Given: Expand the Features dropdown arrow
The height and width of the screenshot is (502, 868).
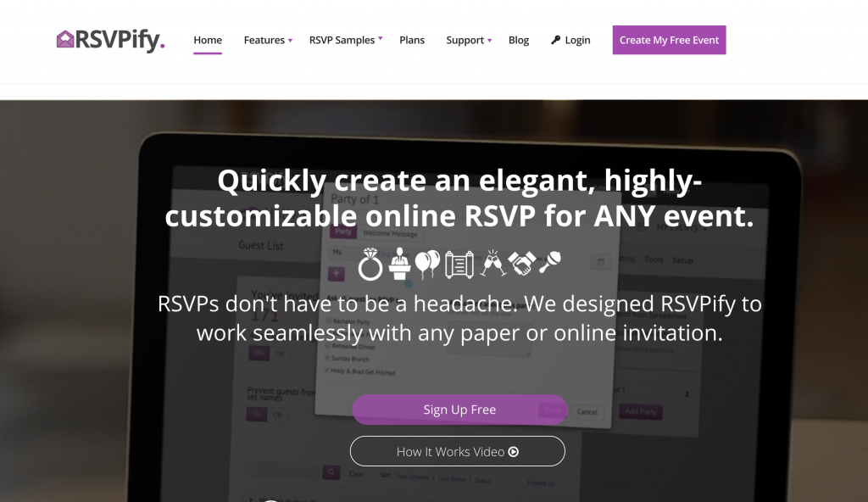Looking at the screenshot, I should (x=290, y=41).
